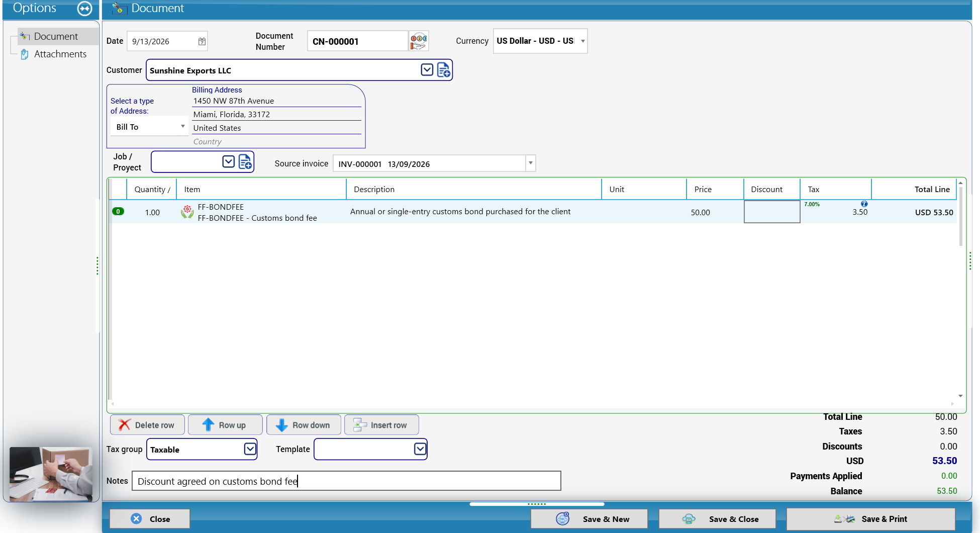Open Attachments in Options tree
980x533 pixels.
60,54
